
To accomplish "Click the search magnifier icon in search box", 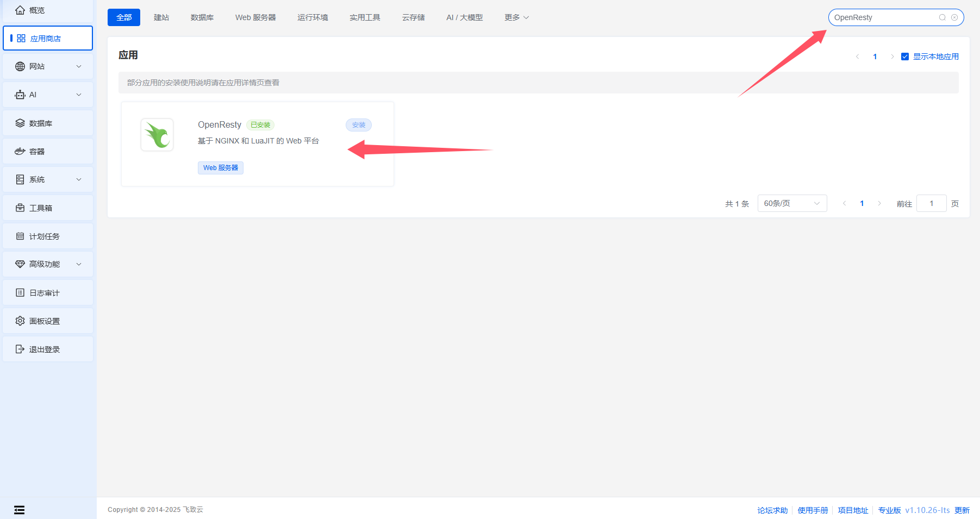I will pos(942,17).
